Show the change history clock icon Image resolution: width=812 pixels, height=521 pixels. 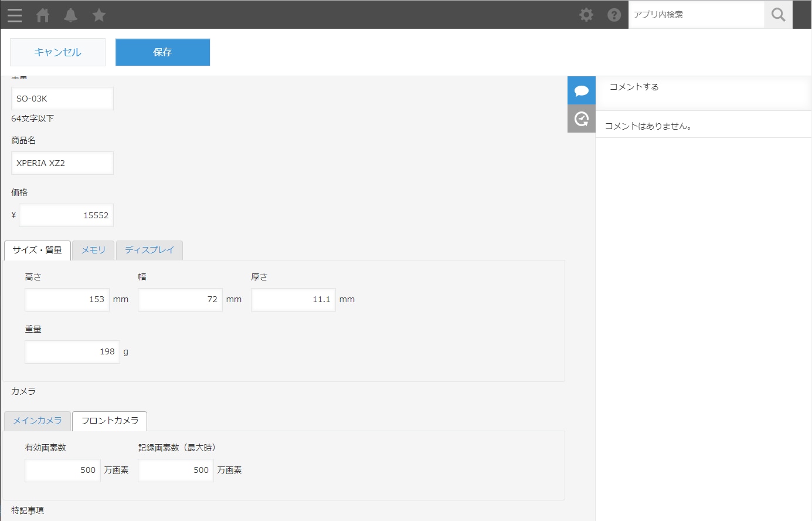point(582,119)
